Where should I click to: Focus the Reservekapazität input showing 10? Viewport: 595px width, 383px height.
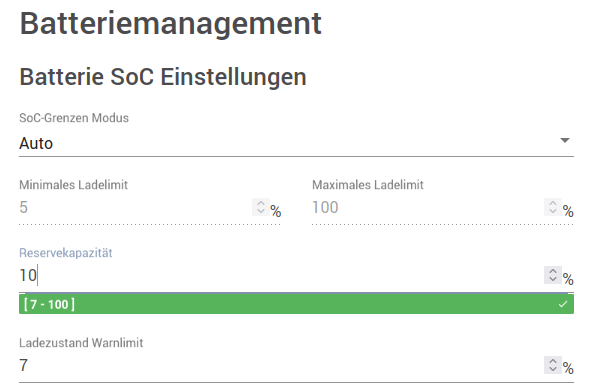coord(281,275)
